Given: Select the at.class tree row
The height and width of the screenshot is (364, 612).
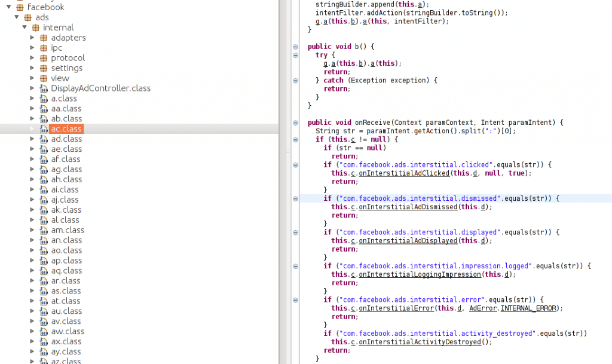Looking at the screenshot, I should [x=139, y=301].
